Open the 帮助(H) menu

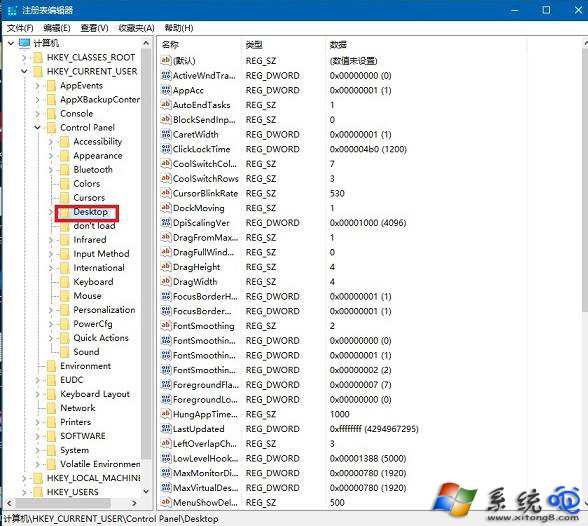179,28
